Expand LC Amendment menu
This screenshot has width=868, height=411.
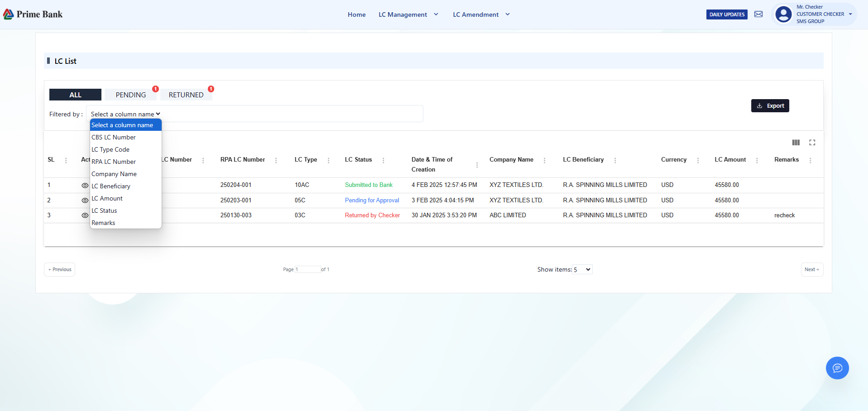coord(481,14)
